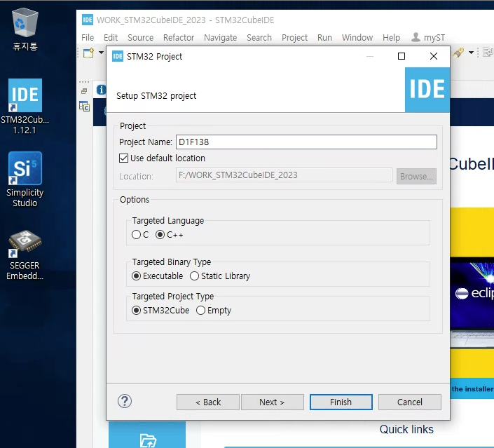The height and width of the screenshot is (448, 494).
Task: Open the C project explorer sidebar icon
Action: click(x=84, y=107)
